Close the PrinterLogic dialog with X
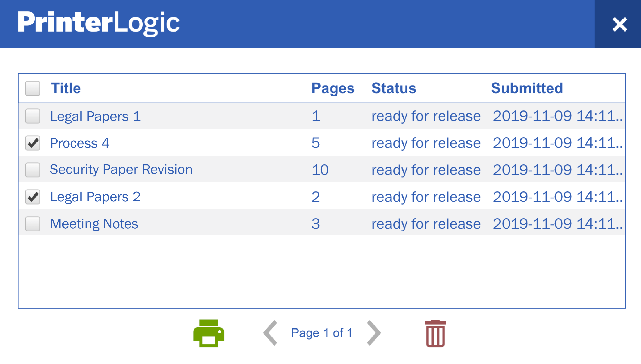 tap(620, 24)
